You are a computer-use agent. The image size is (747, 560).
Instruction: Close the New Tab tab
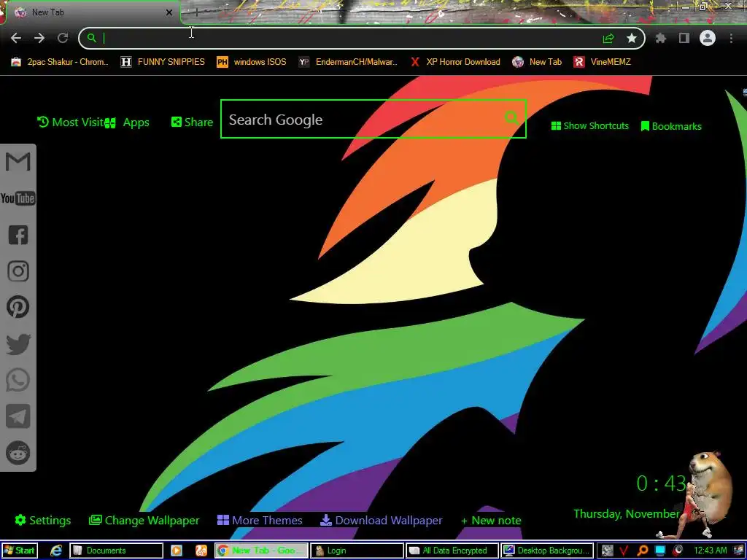(169, 12)
